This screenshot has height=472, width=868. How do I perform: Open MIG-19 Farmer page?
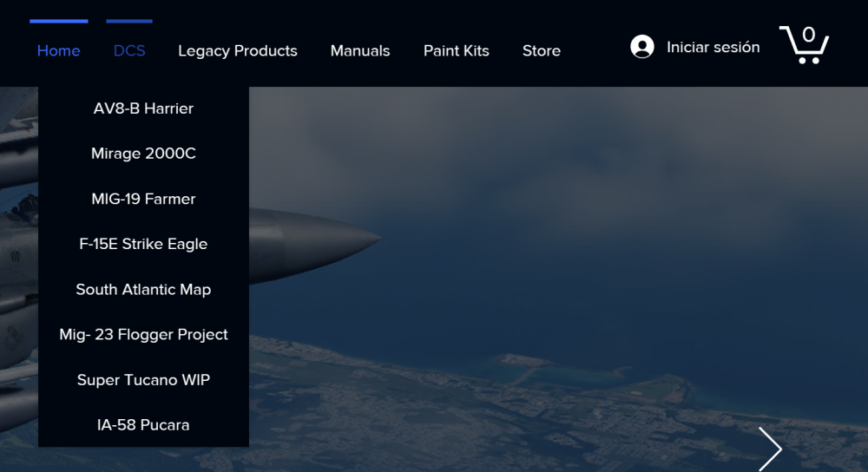click(143, 199)
